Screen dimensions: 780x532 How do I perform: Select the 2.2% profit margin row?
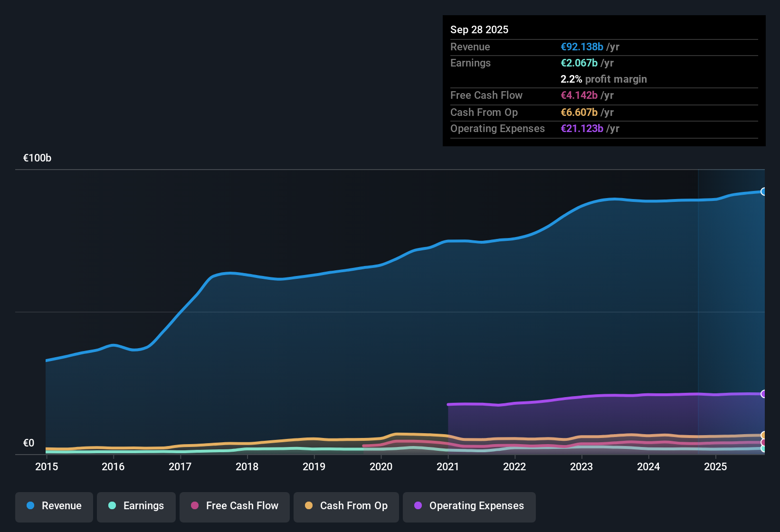coord(603,79)
